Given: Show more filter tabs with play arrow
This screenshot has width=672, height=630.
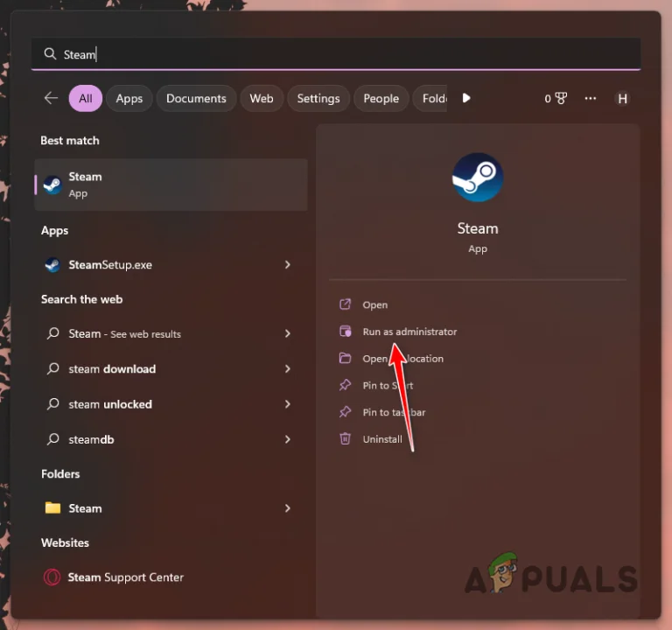Looking at the screenshot, I should 466,98.
